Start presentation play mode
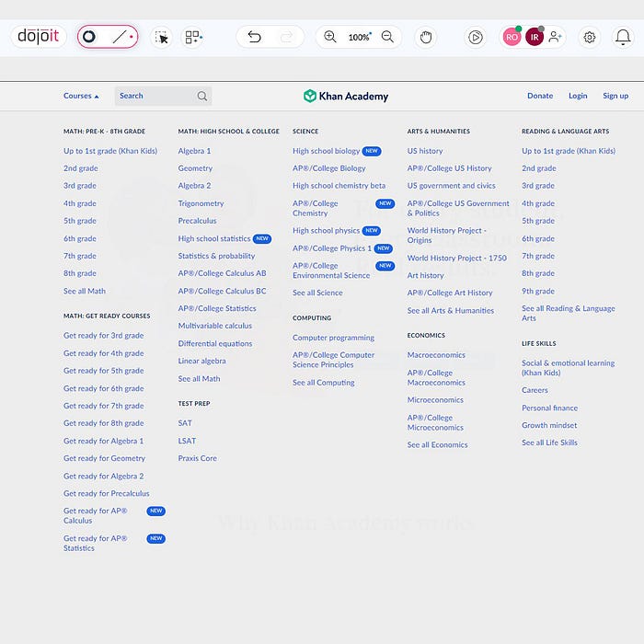 476,38
